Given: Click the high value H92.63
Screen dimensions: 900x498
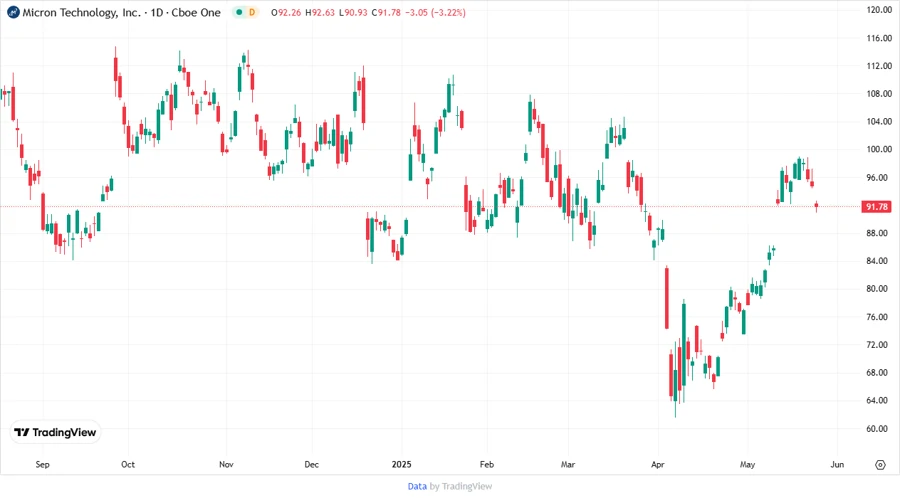Looking at the screenshot, I should click(x=320, y=12).
